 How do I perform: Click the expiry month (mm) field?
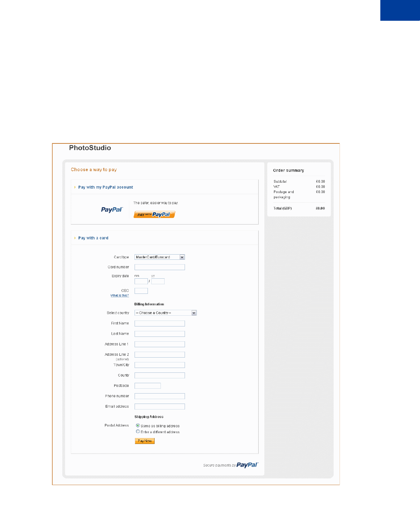tap(141, 281)
